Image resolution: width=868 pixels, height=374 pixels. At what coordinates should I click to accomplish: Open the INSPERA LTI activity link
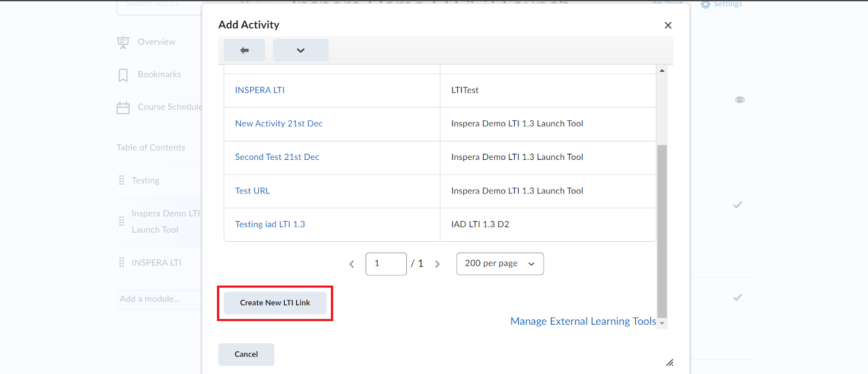[x=260, y=90]
